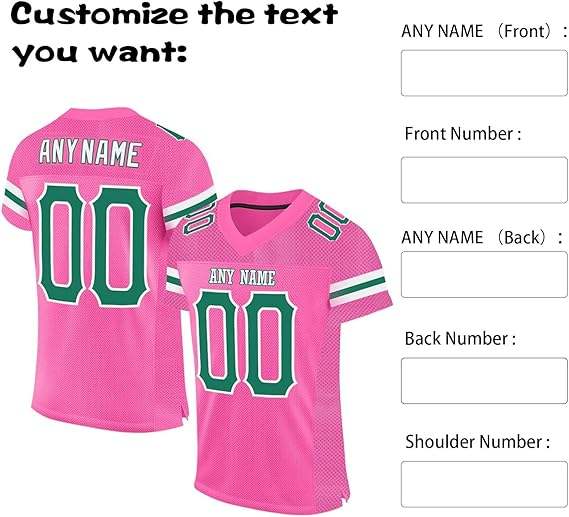The image size is (569, 517).
Task: Select the "Back Number :" label
Action: pos(460,338)
